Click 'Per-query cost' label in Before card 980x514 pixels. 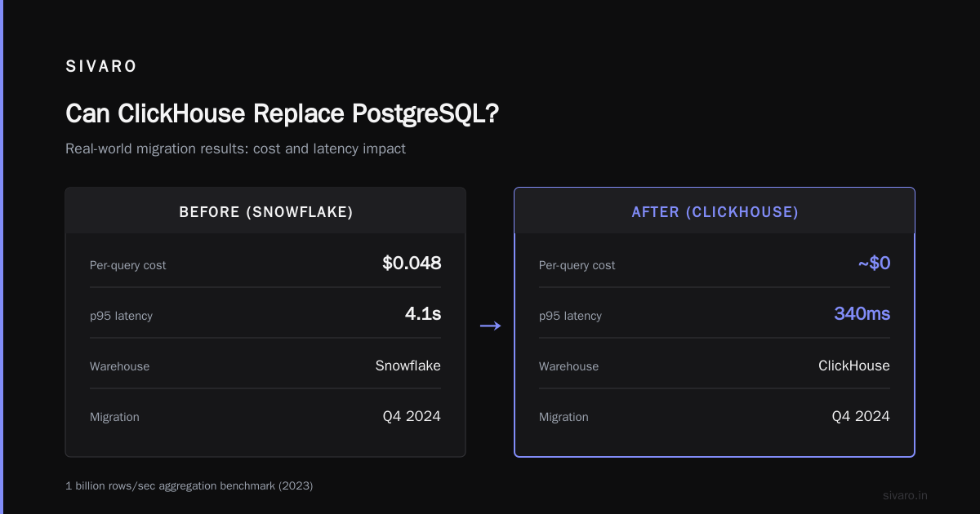[128, 265]
